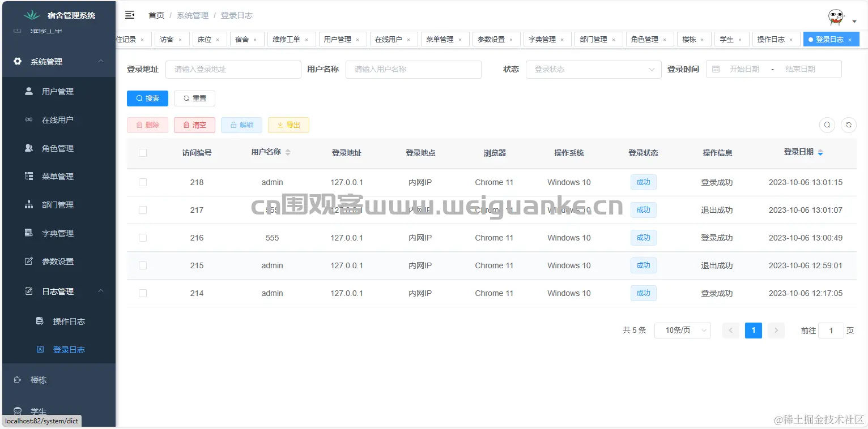Viewport: 868px width, 429px height.
Task: Select page 1 in pagination
Action: click(754, 330)
